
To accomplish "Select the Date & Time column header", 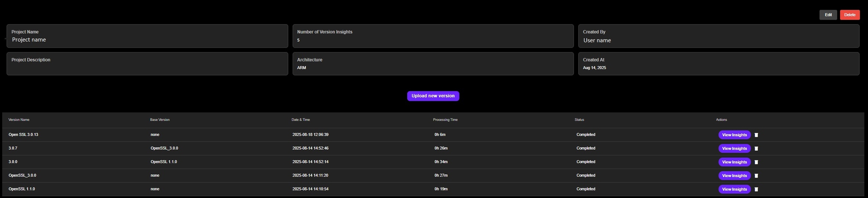I will click(301, 120).
